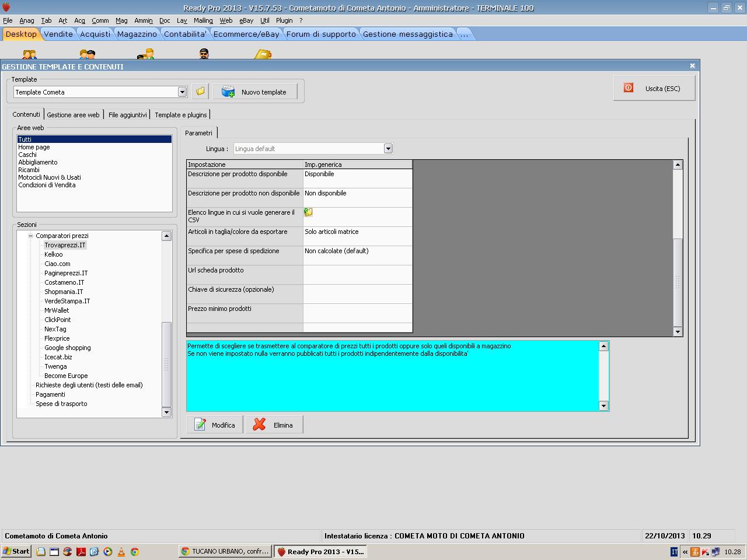Collapse the Comparatori prezzi tree node
747x560 pixels.
coord(31,236)
